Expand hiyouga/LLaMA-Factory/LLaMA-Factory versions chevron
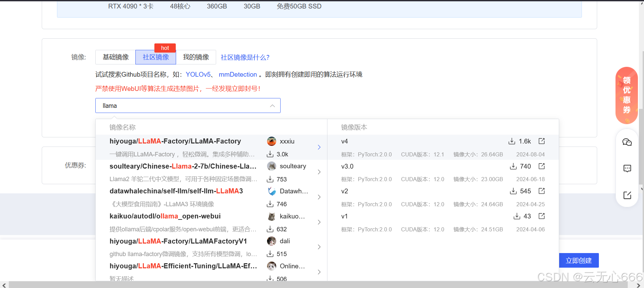The image size is (644, 288). pos(319,147)
